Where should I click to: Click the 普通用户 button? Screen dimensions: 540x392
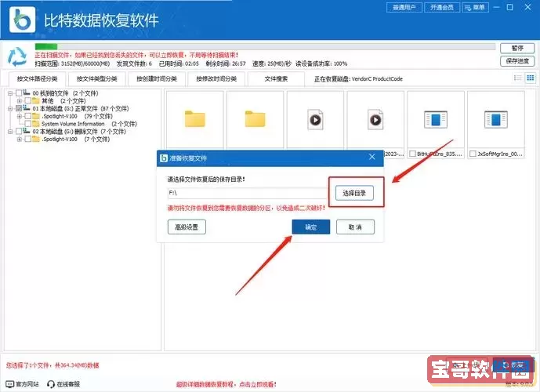(404, 7)
